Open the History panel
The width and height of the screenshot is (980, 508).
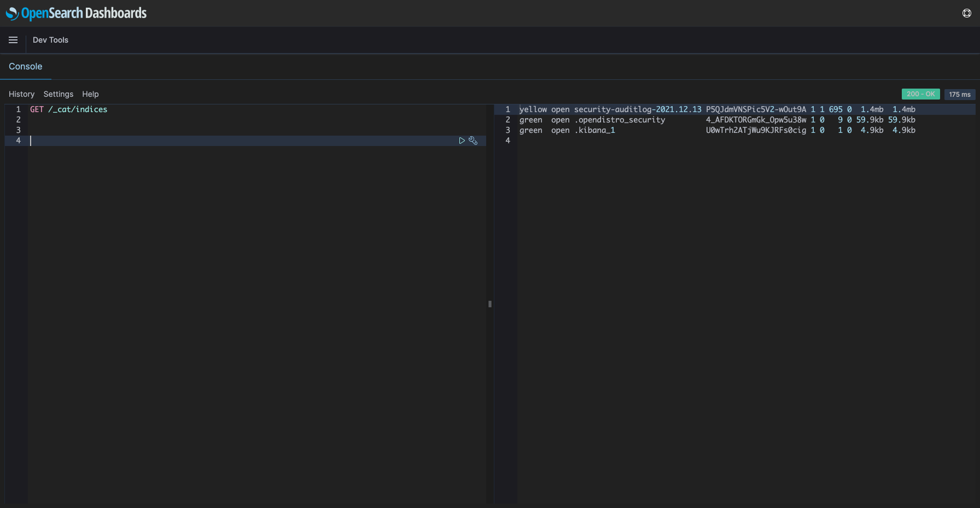[x=21, y=94]
